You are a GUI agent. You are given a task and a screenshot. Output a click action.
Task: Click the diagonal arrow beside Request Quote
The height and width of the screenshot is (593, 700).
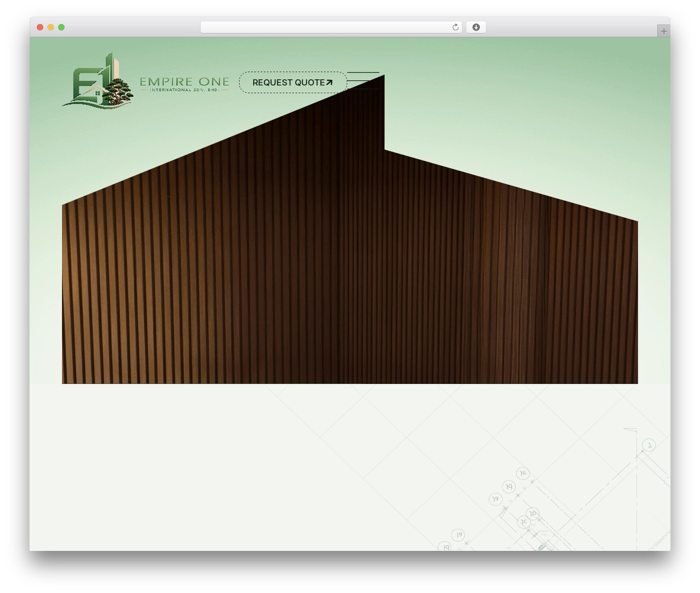[x=329, y=83]
